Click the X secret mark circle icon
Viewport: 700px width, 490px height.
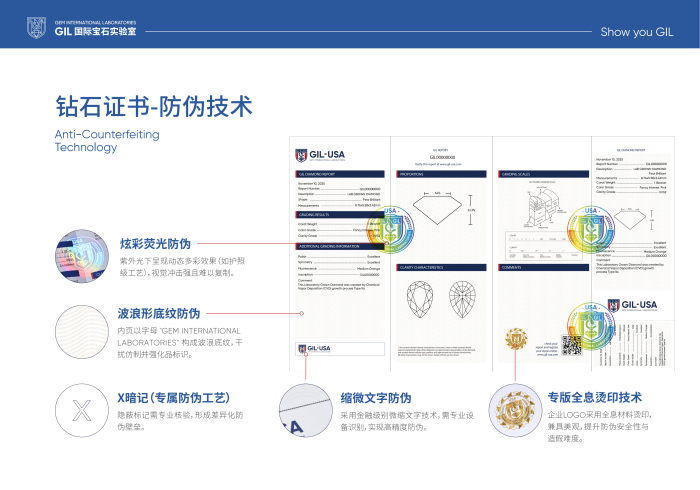click(x=83, y=409)
